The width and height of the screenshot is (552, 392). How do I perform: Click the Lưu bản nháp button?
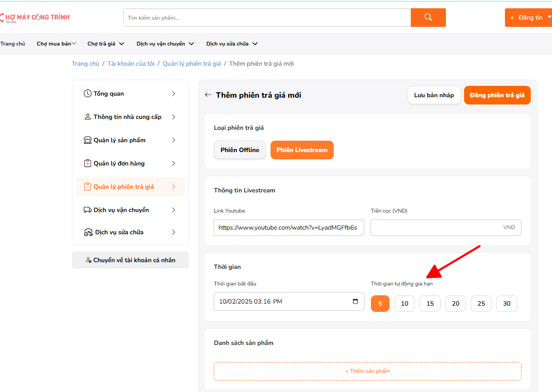pyautogui.click(x=434, y=95)
